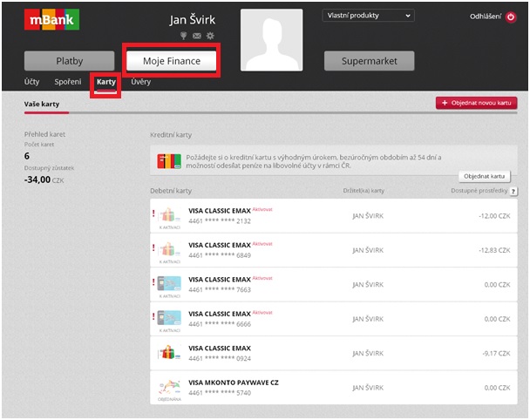The image size is (530, 420).
Task: Click Aktivovat for card ending 2132
Action: [x=262, y=209]
